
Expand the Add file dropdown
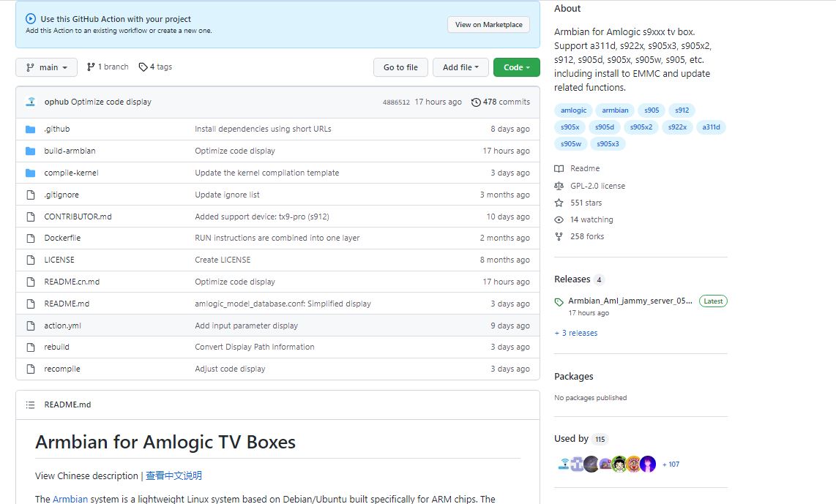[x=460, y=67]
